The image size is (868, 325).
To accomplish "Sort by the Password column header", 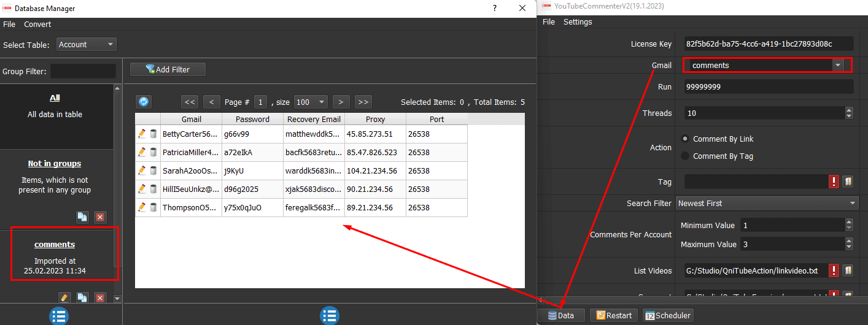I will coord(253,119).
